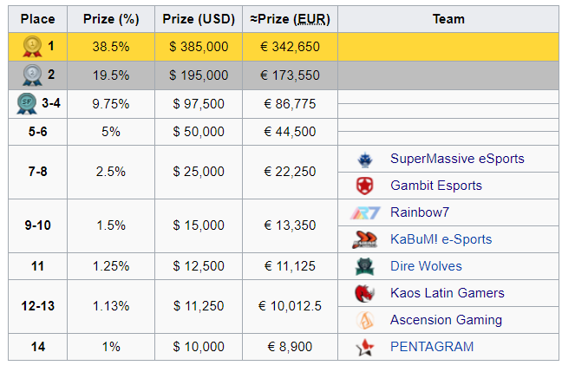Click the gold first place medal icon
Image resolution: width=588 pixels, height=372 pixels.
pos(32,47)
